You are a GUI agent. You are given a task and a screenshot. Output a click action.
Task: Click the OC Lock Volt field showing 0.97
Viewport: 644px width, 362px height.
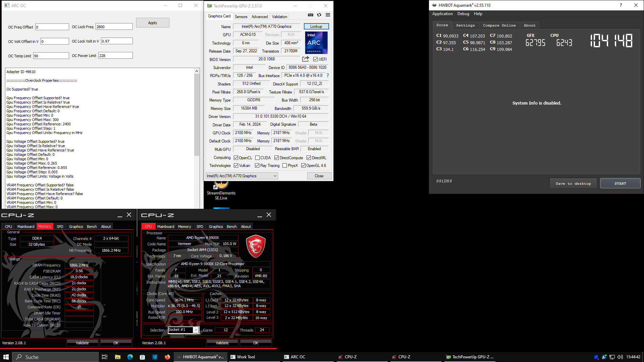coord(117,41)
